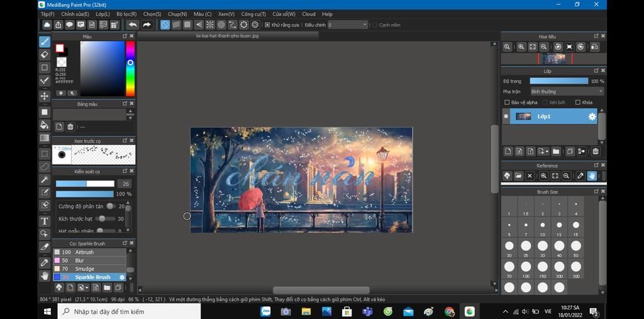This screenshot has width=644, height=319.
Task: Open the Bộ lọc(R) menu
Action: 126,14
